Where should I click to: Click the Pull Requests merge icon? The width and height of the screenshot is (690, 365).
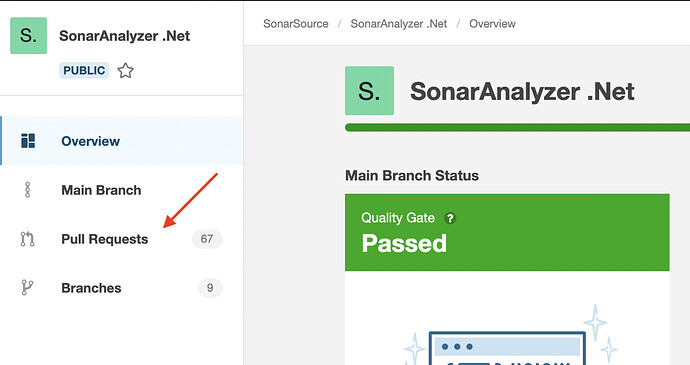click(x=27, y=239)
